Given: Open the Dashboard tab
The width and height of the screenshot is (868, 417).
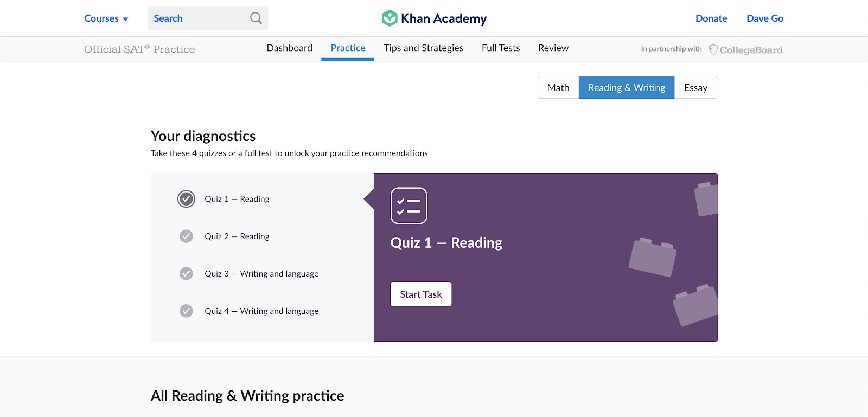Looking at the screenshot, I should 290,48.
